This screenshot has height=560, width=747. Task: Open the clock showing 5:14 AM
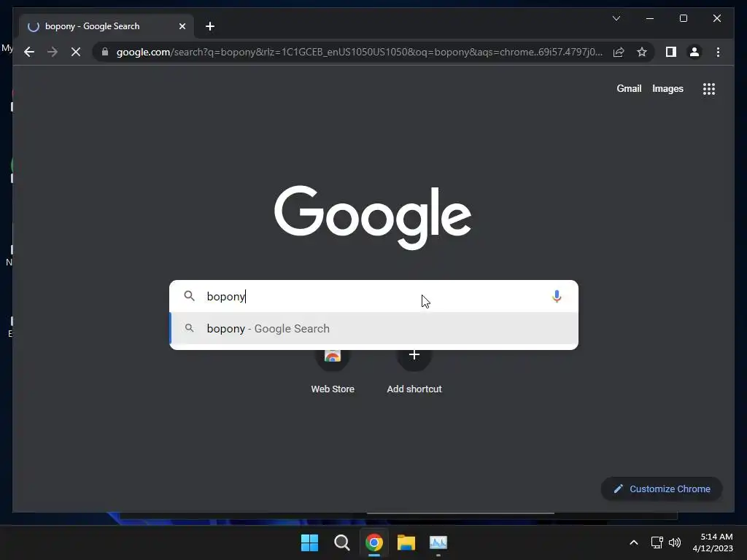click(x=713, y=542)
